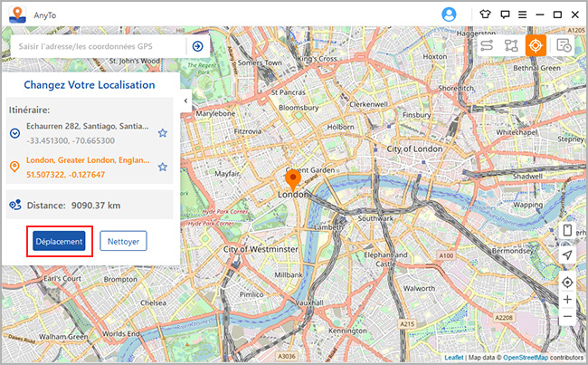Click the A3036 road marker
Viewport: 588px width, 365px height.
click(287, 356)
